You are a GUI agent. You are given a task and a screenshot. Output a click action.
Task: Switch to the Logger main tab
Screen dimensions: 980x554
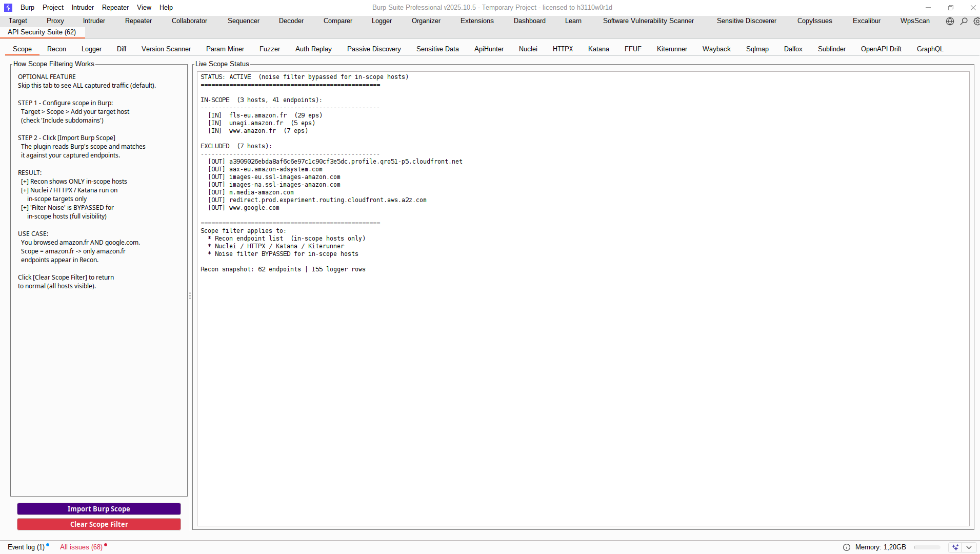pyautogui.click(x=382, y=21)
